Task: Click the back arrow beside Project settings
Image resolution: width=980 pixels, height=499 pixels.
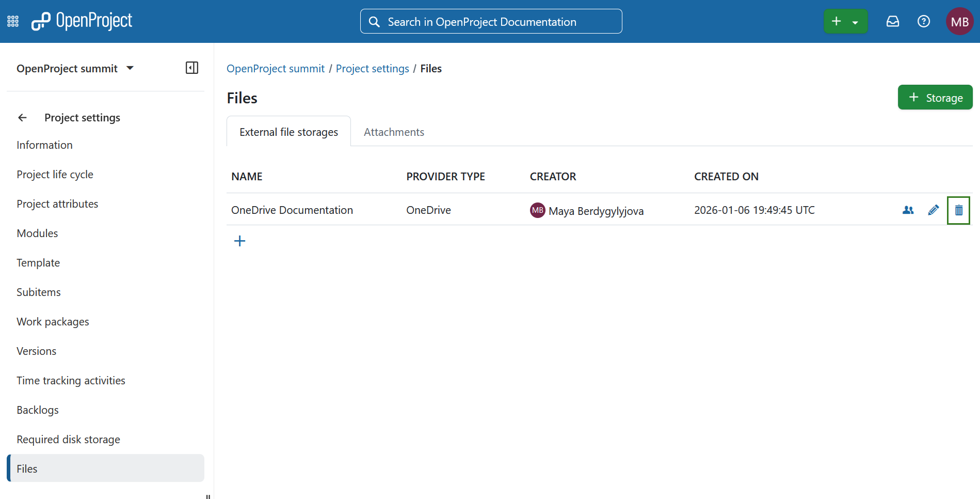Action: pyautogui.click(x=22, y=117)
